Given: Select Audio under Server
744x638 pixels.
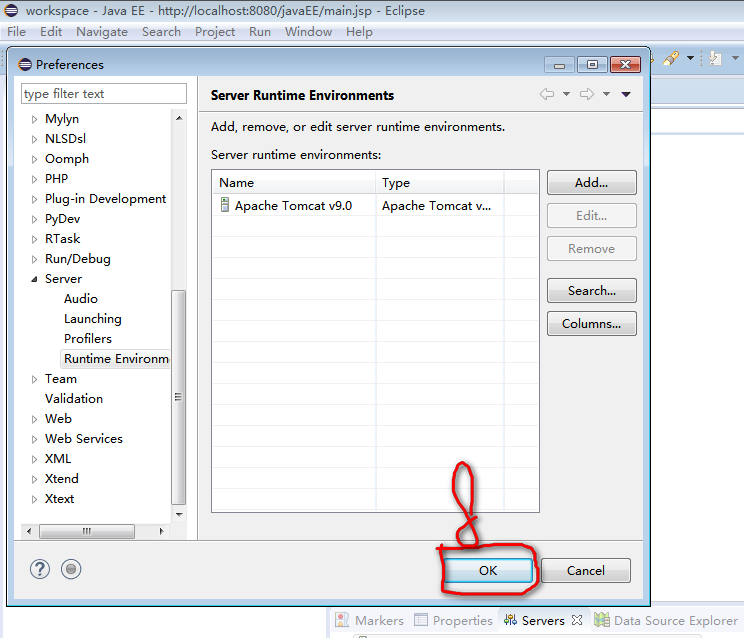Looking at the screenshot, I should (x=81, y=298).
